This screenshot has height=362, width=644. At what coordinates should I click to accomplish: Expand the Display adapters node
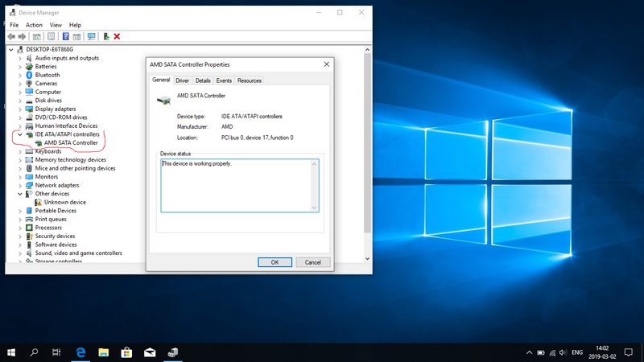tap(19, 109)
